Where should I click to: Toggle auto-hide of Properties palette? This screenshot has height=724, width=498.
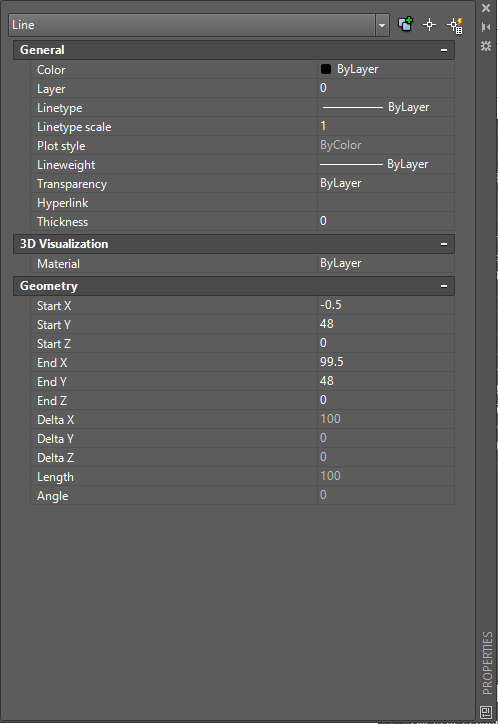(486, 27)
